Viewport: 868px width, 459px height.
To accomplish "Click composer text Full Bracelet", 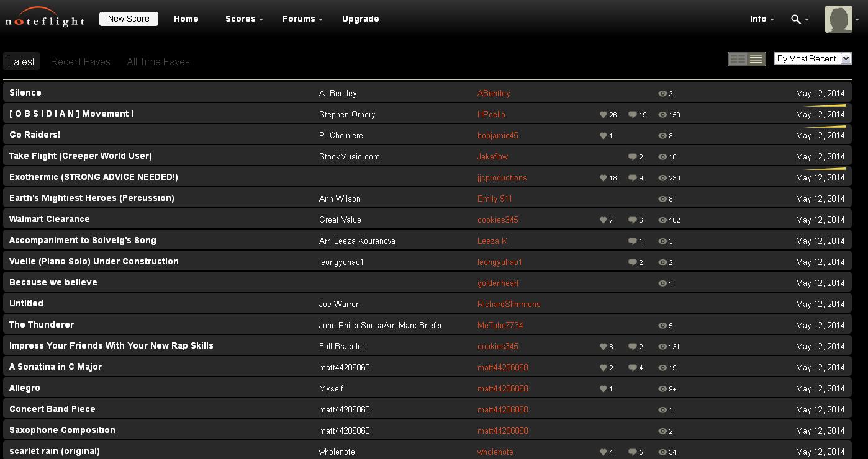I will (341, 347).
